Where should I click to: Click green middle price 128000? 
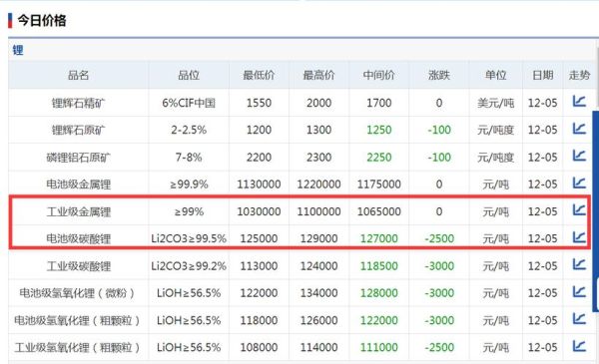click(x=379, y=293)
